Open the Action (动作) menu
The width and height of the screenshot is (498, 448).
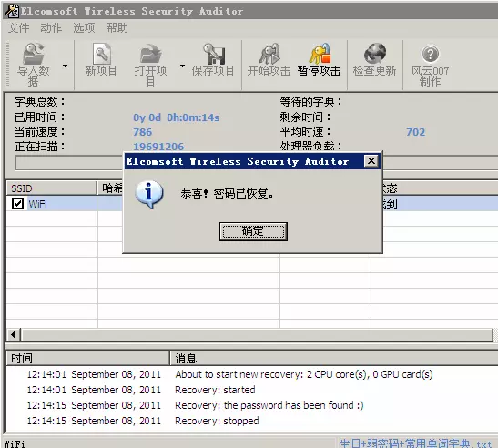pos(51,28)
